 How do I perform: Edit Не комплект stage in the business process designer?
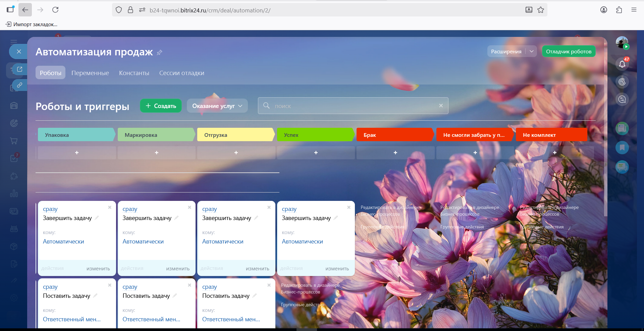[549, 211]
